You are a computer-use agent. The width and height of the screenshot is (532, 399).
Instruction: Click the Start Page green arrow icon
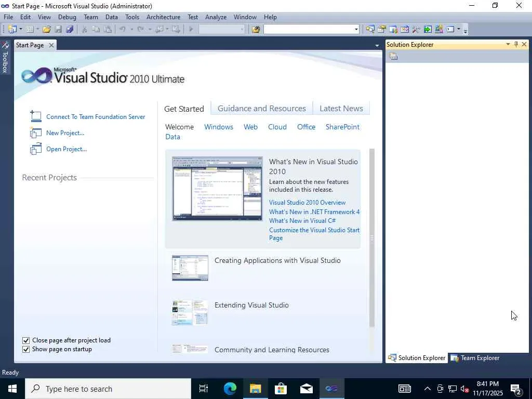428,29
